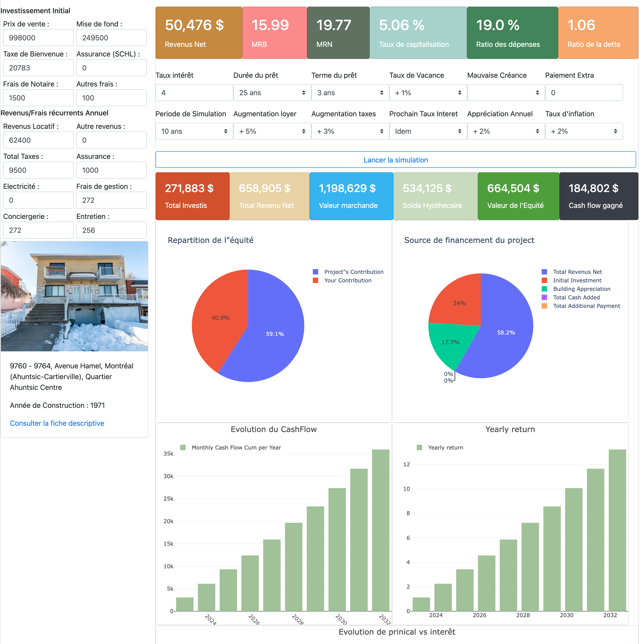Click the Valeur marchande card
The height and width of the screenshot is (644, 644).
[x=351, y=196]
